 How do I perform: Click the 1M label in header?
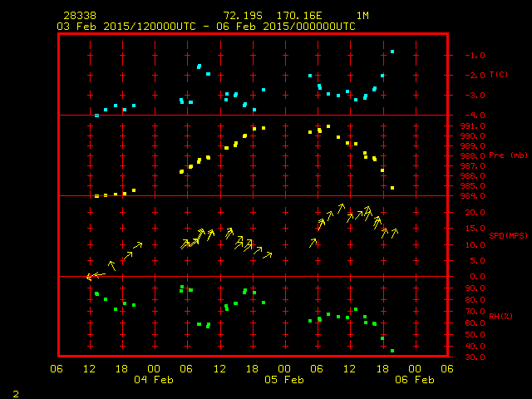362,16
